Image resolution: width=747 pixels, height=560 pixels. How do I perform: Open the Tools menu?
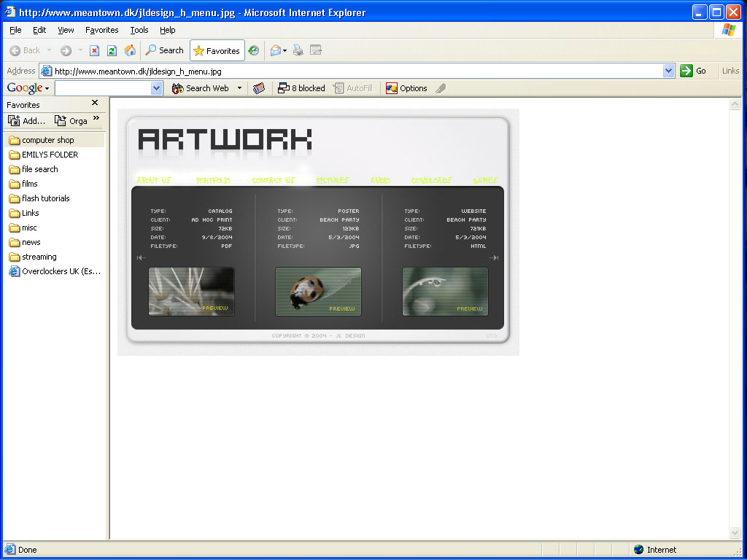(x=139, y=30)
